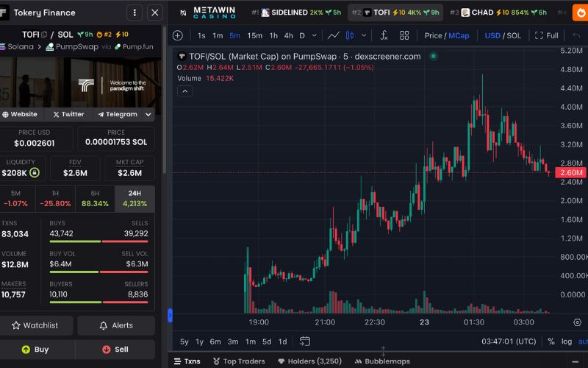Set chart range to 3m
This screenshot has height=368, width=588.
pos(233,342)
